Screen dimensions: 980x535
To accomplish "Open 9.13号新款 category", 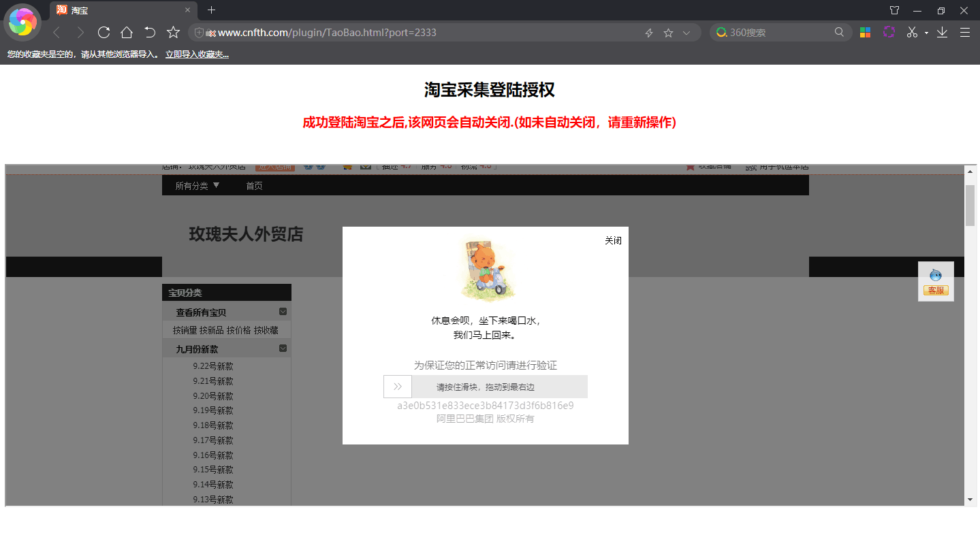I will click(x=213, y=500).
